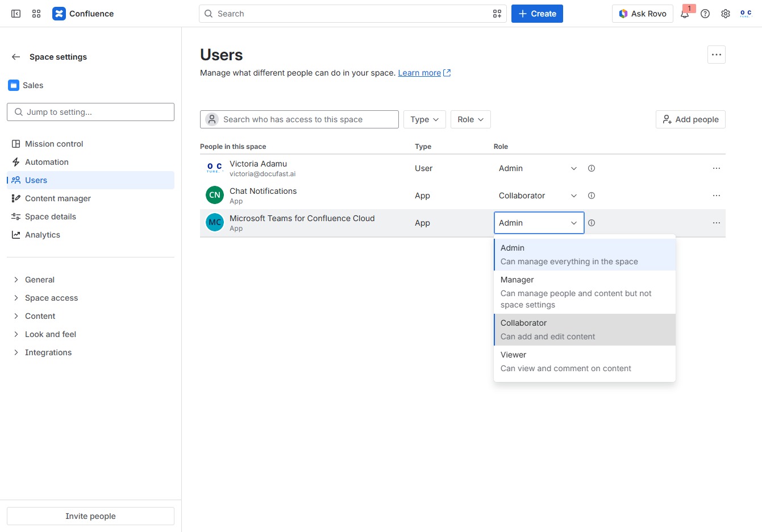
Task: Open more actions for Victoria Adamu row
Action: point(717,168)
